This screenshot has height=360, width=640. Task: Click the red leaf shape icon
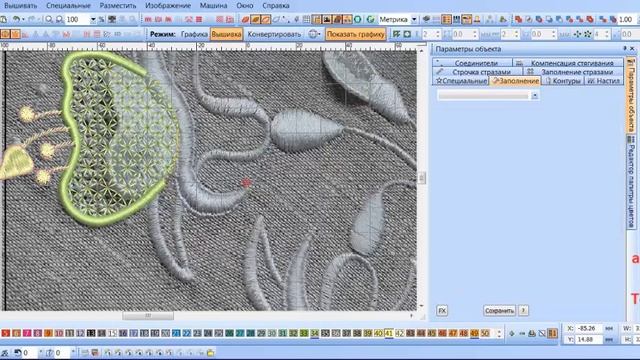click(245, 19)
